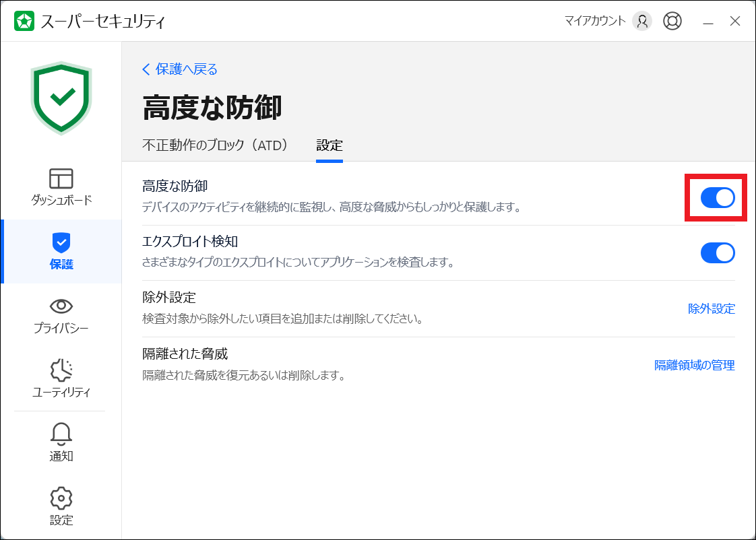Viewport: 756px width, 540px height.
Task: Open the 通知 bell icon
Action: click(x=61, y=434)
